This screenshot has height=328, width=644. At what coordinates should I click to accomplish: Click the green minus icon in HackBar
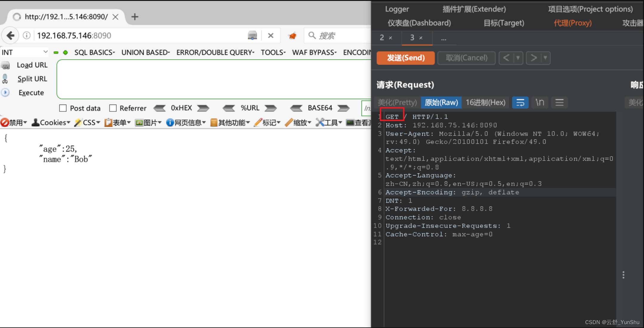[x=56, y=52]
